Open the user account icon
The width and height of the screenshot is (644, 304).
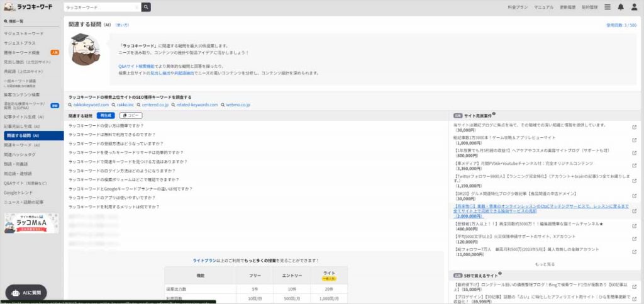pos(634,7)
